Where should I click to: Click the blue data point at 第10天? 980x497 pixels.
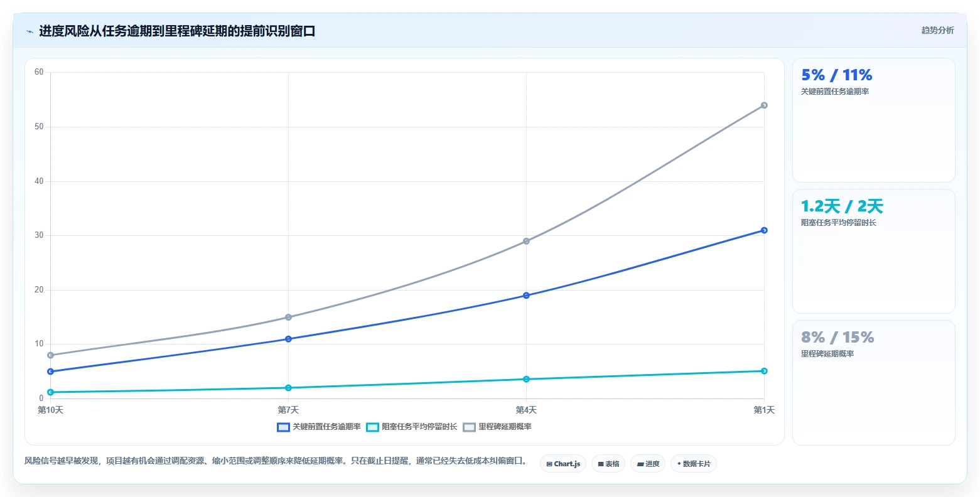click(50, 371)
